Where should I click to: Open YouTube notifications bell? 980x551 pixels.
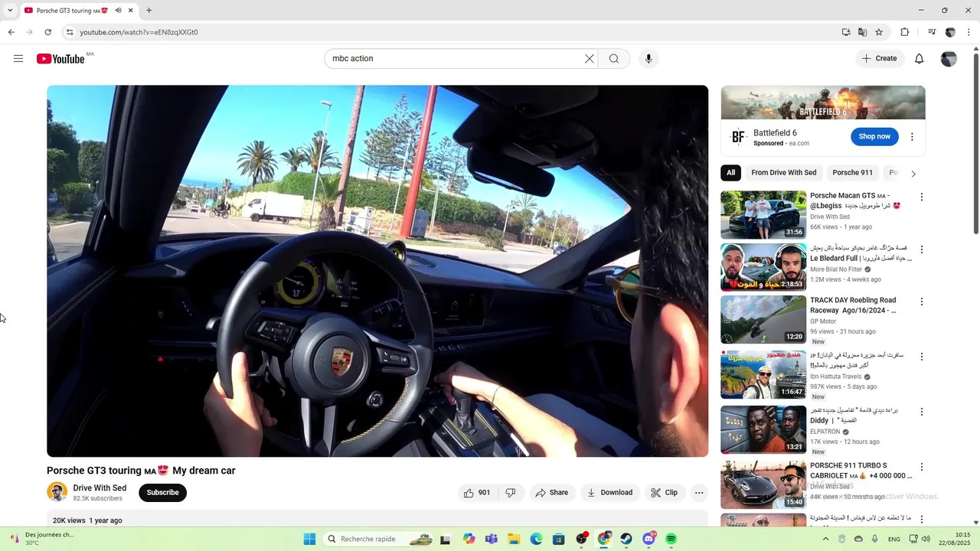(x=920, y=59)
